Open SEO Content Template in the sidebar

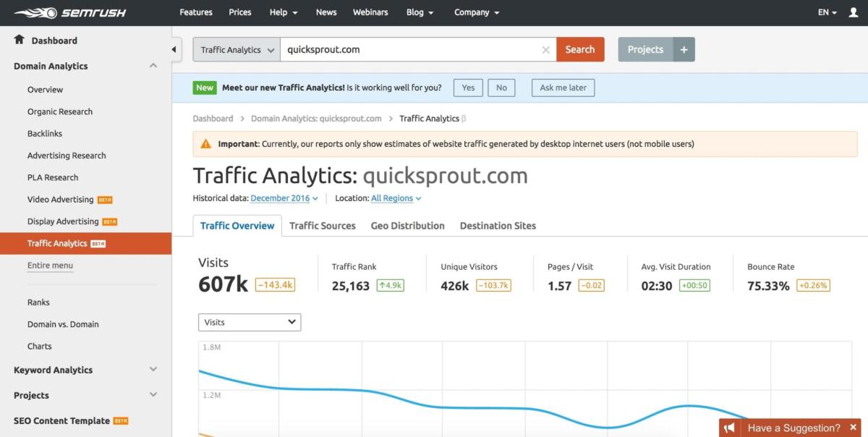click(61, 420)
